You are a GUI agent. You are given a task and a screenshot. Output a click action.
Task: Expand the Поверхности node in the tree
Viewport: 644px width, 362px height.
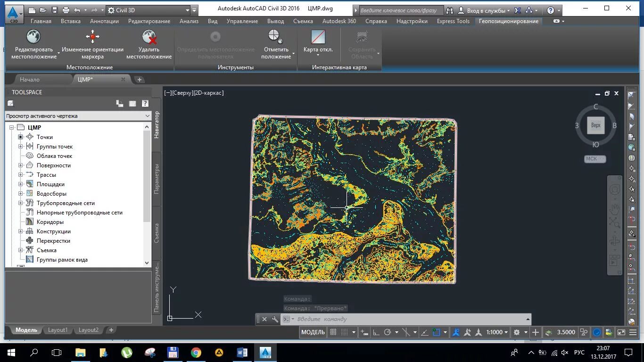pyautogui.click(x=21, y=165)
